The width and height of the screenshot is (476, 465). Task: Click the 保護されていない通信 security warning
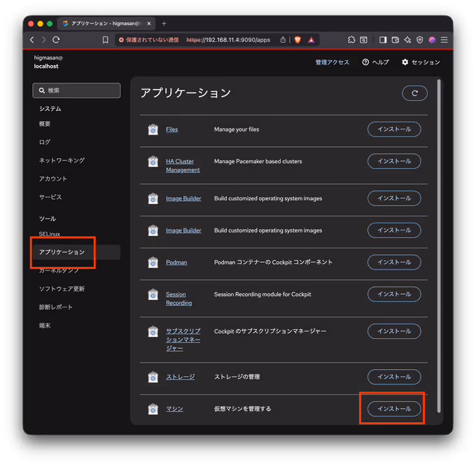click(x=148, y=40)
